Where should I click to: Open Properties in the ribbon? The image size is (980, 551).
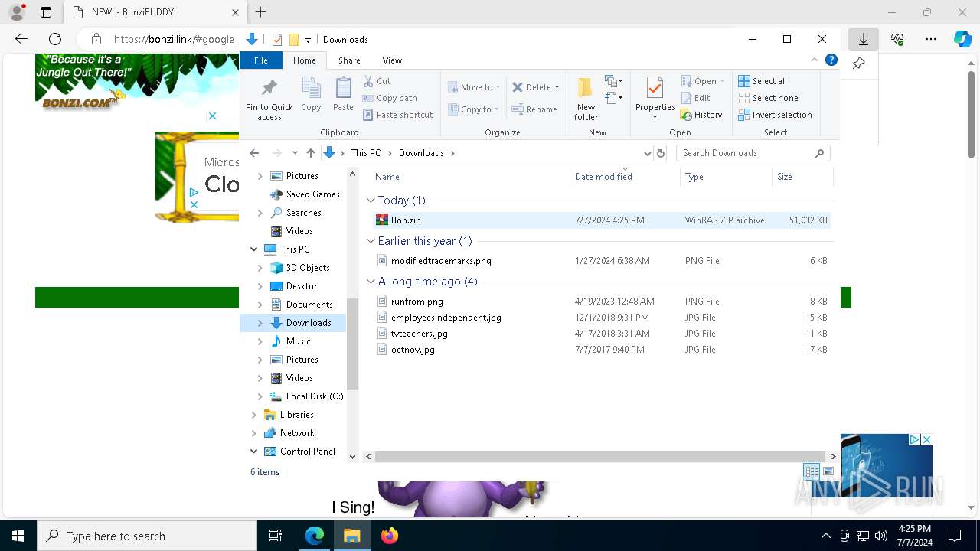655,98
